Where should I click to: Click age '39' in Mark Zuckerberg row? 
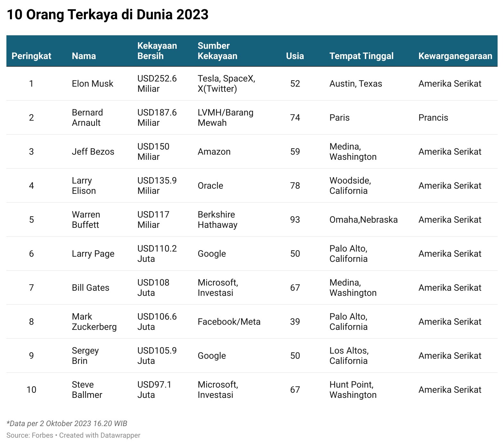tap(295, 322)
